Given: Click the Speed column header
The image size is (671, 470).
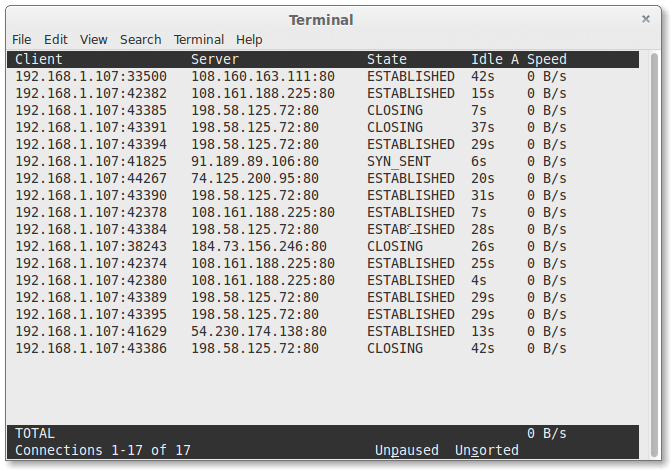Looking at the screenshot, I should 547,60.
